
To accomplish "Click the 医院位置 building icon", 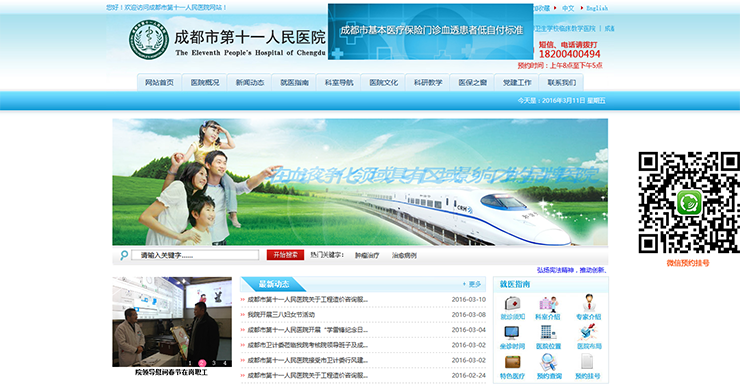I will pyautogui.click(x=548, y=332).
